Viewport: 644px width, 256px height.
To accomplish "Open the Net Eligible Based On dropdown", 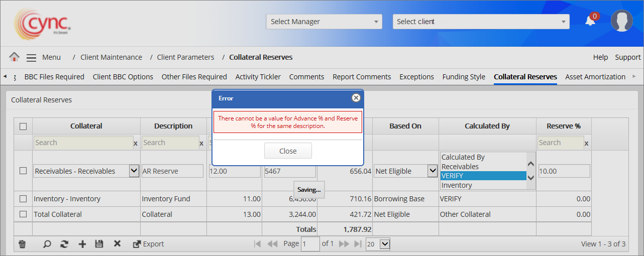I will click(x=405, y=171).
